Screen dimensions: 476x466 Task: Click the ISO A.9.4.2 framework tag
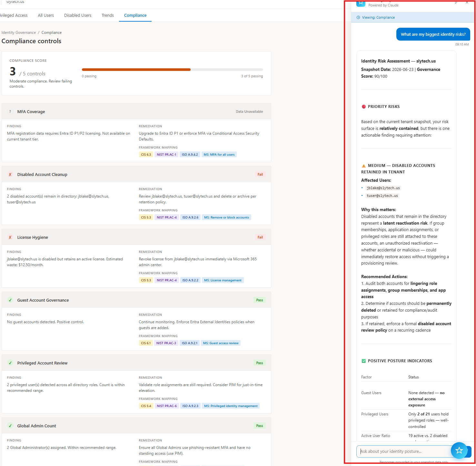pyautogui.click(x=190, y=155)
